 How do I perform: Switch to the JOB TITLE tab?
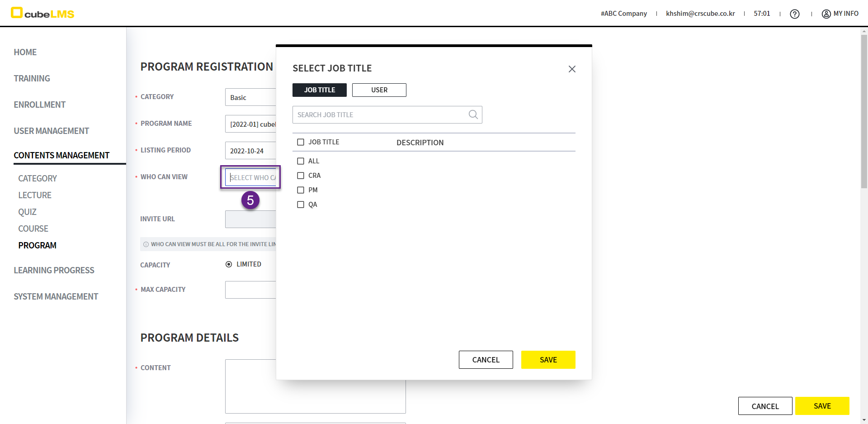[319, 90]
